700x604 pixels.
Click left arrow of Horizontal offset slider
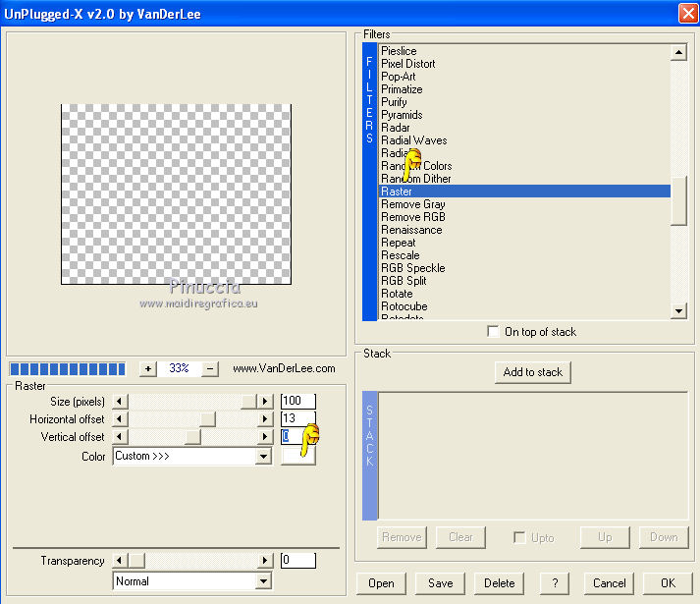pyautogui.click(x=119, y=419)
